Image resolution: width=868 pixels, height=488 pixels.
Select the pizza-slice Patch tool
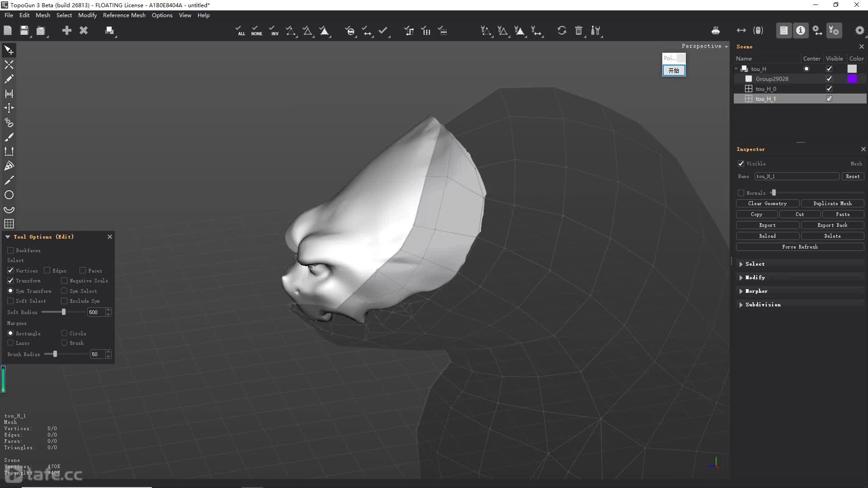tap(9, 166)
